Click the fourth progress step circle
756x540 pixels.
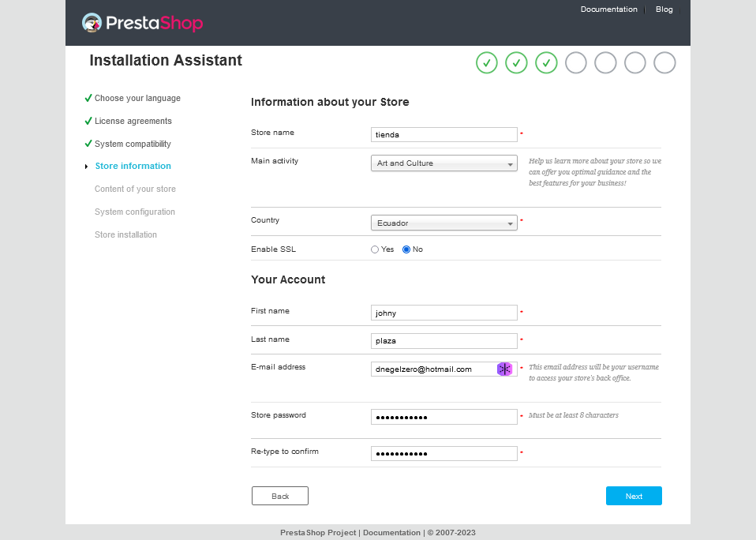[576, 62]
